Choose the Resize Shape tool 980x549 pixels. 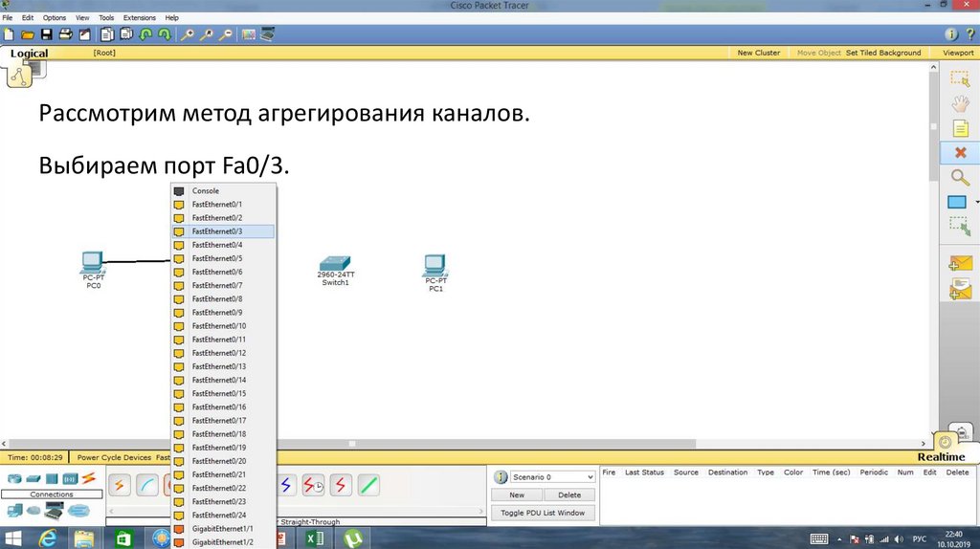[x=960, y=226]
